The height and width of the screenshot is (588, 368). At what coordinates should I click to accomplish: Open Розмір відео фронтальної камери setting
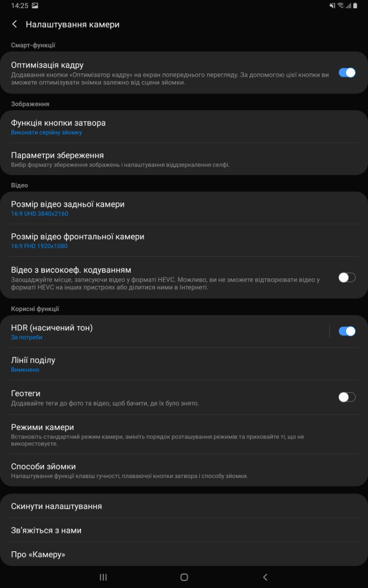(184, 241)
